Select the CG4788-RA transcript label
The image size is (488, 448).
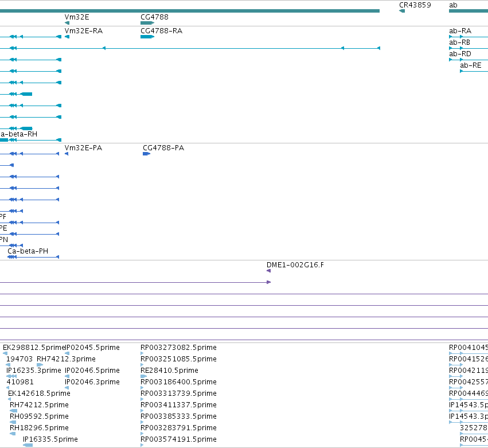pos(162,31)
